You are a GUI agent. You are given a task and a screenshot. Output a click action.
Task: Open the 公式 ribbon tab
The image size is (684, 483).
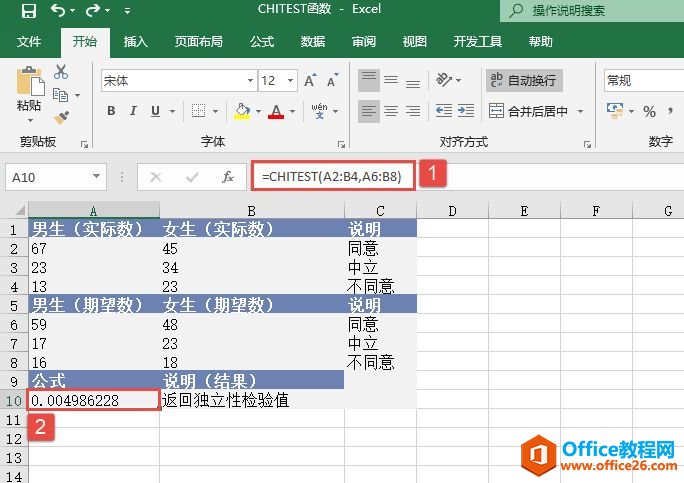(x=262, y=42)
